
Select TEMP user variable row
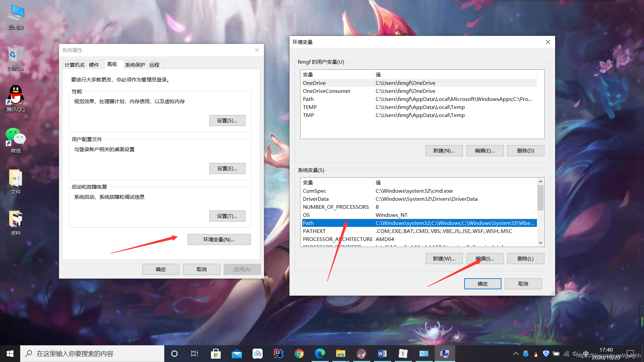[419, 107]
